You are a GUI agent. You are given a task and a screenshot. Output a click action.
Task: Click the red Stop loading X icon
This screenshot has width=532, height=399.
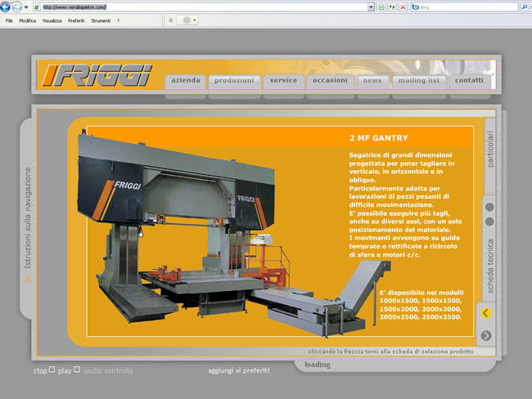point(403,7)
